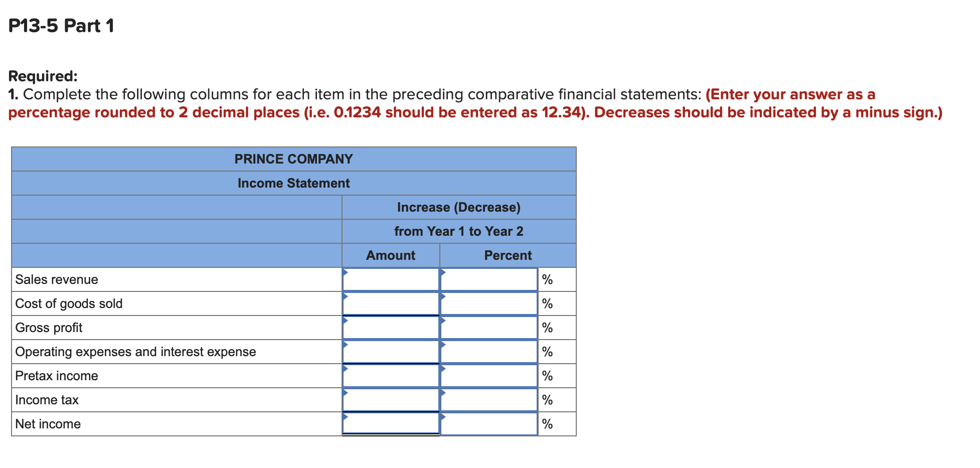Select the Percent field for Net income
The height and width of the screenshot is (468, 980).
click(x=489, y=424)
